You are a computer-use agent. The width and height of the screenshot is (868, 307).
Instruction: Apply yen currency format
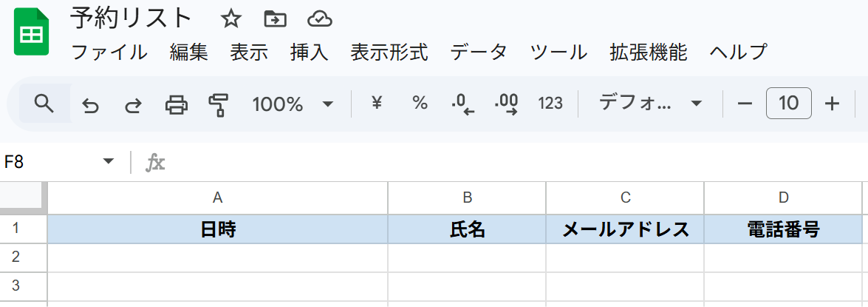pos(377,104)
